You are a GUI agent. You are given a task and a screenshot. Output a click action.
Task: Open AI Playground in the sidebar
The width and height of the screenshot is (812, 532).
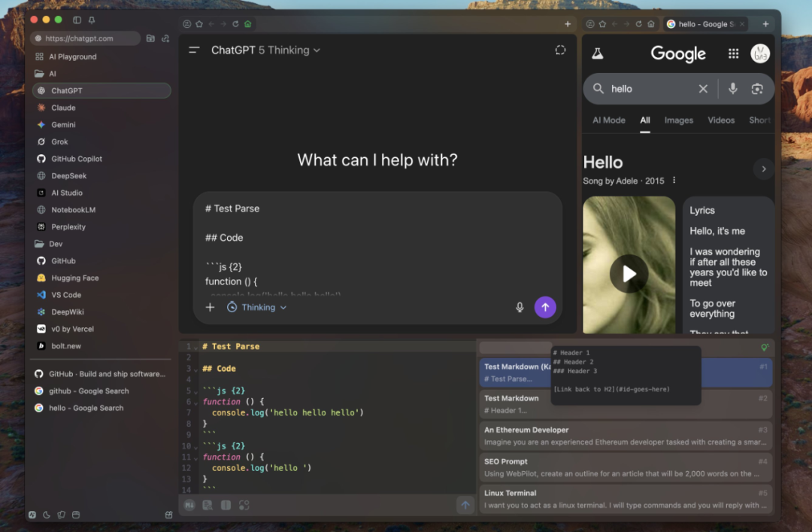pyautogui.click(x=101, y=56)
